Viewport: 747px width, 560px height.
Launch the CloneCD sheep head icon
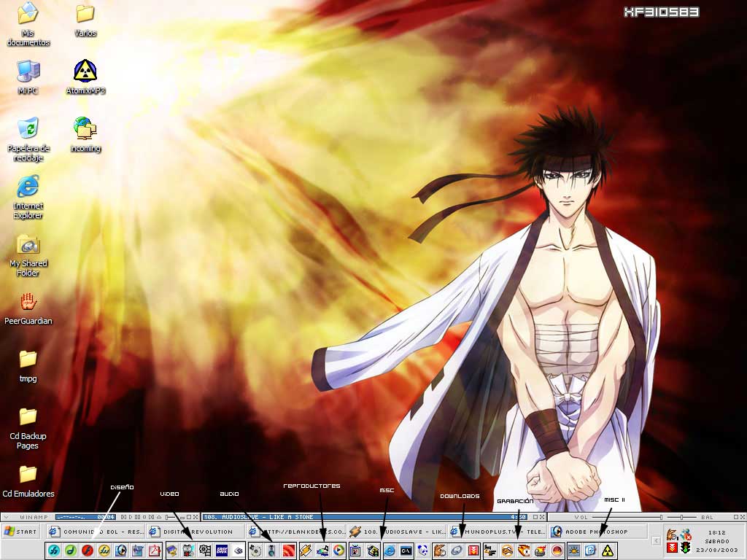pos(508,551)
